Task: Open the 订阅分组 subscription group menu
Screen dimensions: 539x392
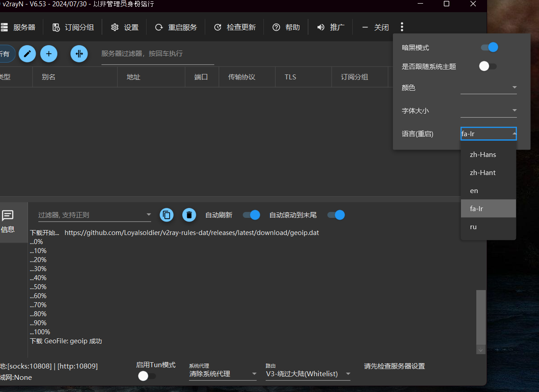Action: coord(73,28)
